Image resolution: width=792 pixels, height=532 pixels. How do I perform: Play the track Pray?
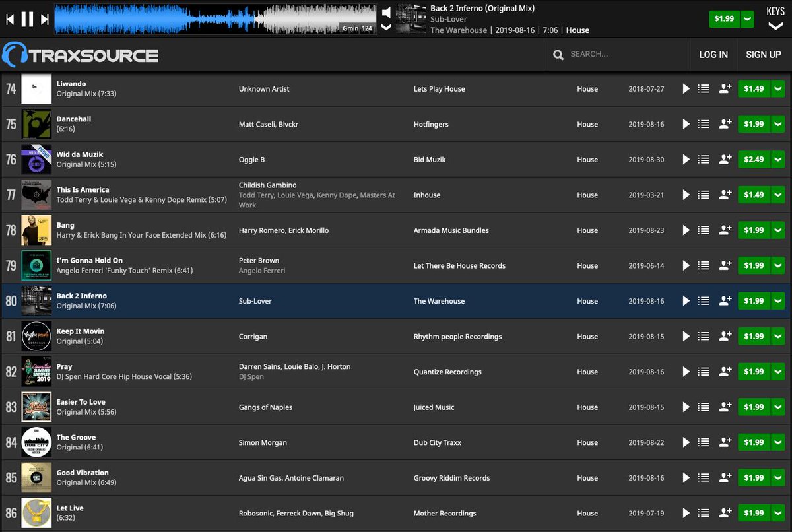pyautogui.click(x=686, y=372)
